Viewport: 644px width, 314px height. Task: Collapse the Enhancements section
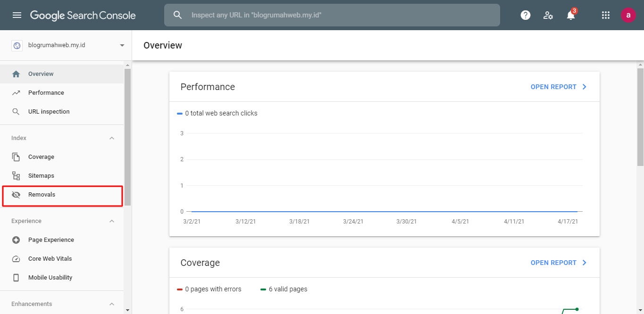(112, 304)
